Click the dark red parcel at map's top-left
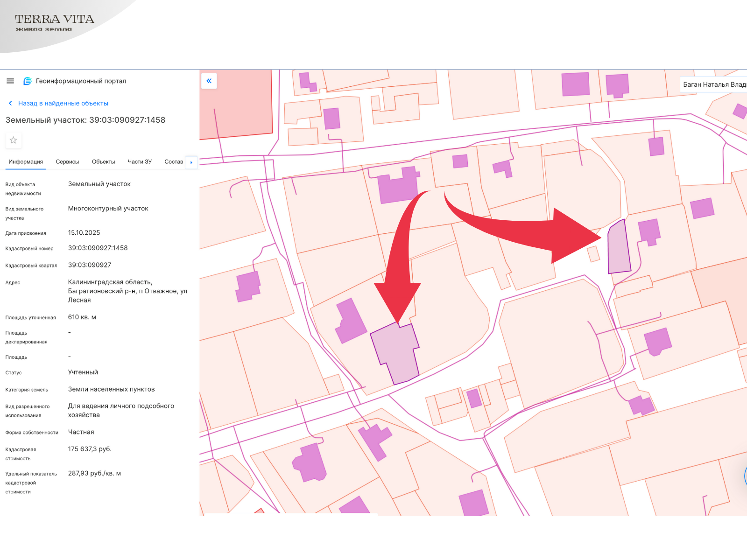The height and width of the screenshot is (560, 747). tap(236, 103)
